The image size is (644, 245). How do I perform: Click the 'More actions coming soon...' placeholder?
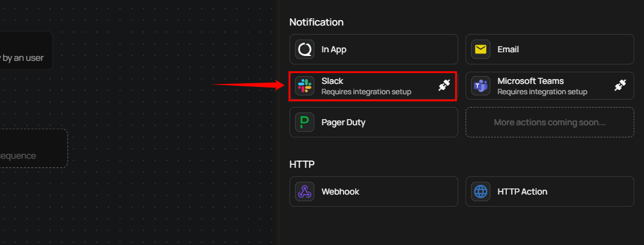(549, 122)
